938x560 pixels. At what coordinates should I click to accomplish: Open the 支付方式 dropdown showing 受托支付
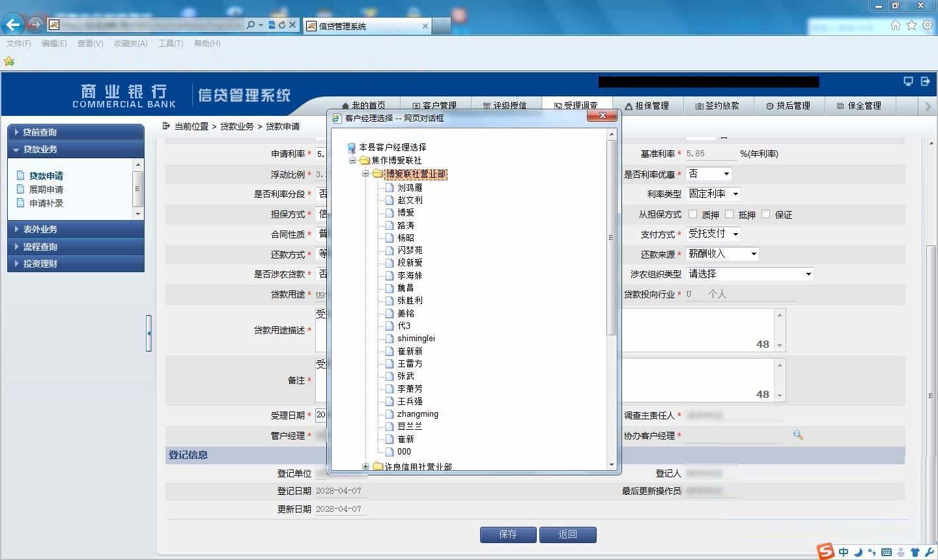714,234
